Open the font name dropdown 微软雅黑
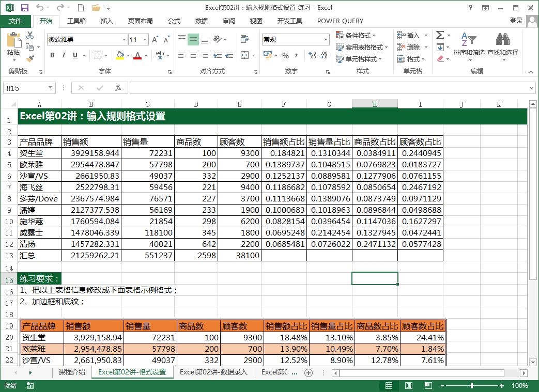The height and width of the screenshot is (392, 539). click(x=124, y=39)
